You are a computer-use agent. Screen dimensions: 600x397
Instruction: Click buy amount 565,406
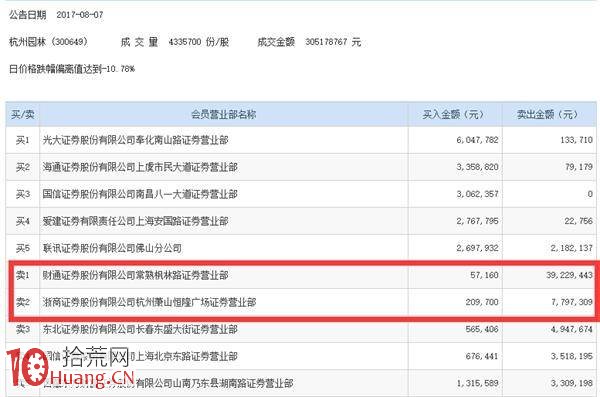click(482, 329)
